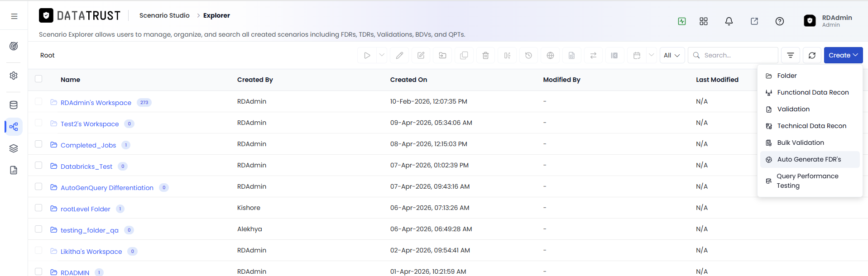This screenshot has height=276, width=868.
Task: Open Databricks_Test folder link
Action: [x=86, y=167]
